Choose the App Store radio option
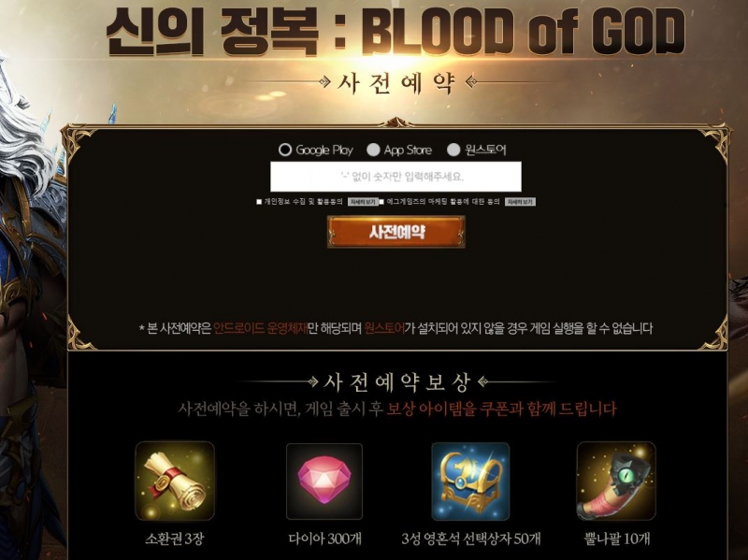The width and height of the screenshot is (748, 560). 373,150
